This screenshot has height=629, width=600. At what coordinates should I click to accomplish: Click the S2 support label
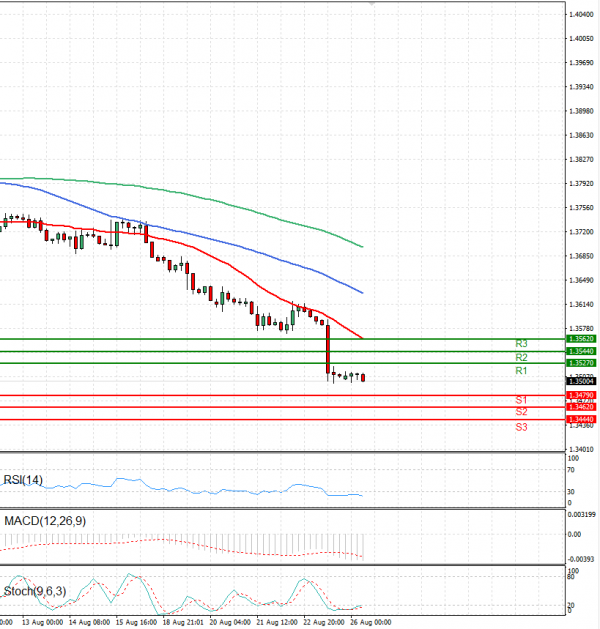pos(521,412)
